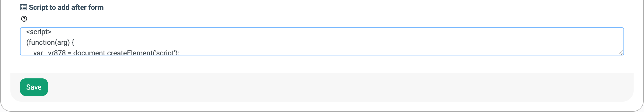This screenshot has height=112, width=644.
Task: Click the word 'form' in the heading
Action: pyautogui.click(x=96, y=7)
